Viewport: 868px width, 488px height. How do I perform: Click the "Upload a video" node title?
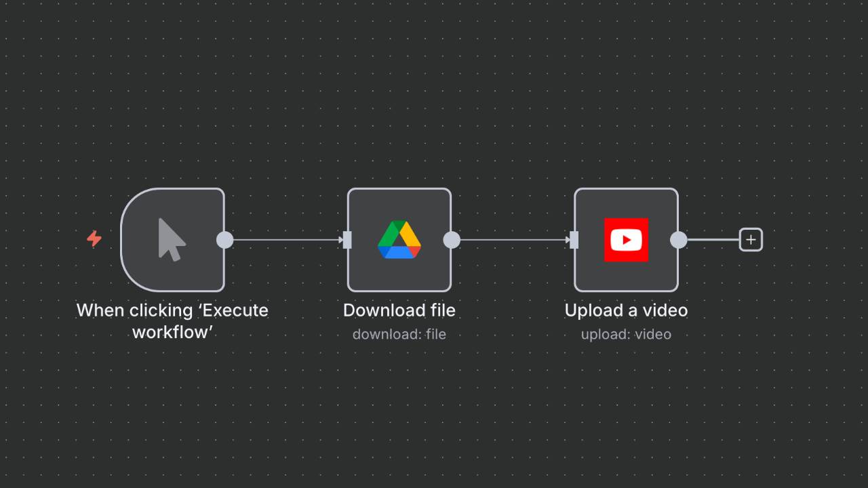click(626, 310)
